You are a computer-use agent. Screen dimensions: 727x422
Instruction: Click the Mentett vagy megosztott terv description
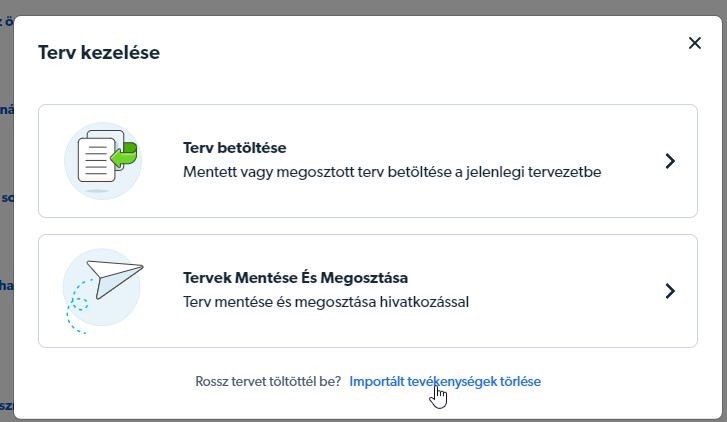392,172
